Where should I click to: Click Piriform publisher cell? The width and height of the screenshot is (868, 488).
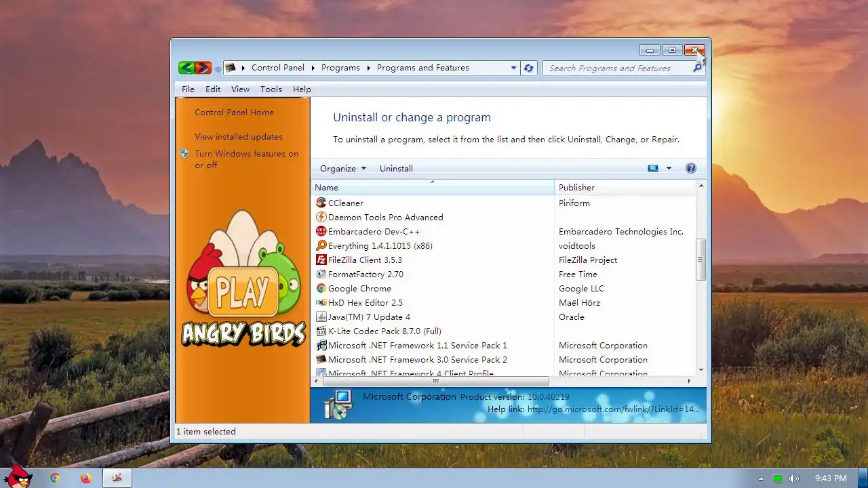pyautogui.click(x=574, y=203)
